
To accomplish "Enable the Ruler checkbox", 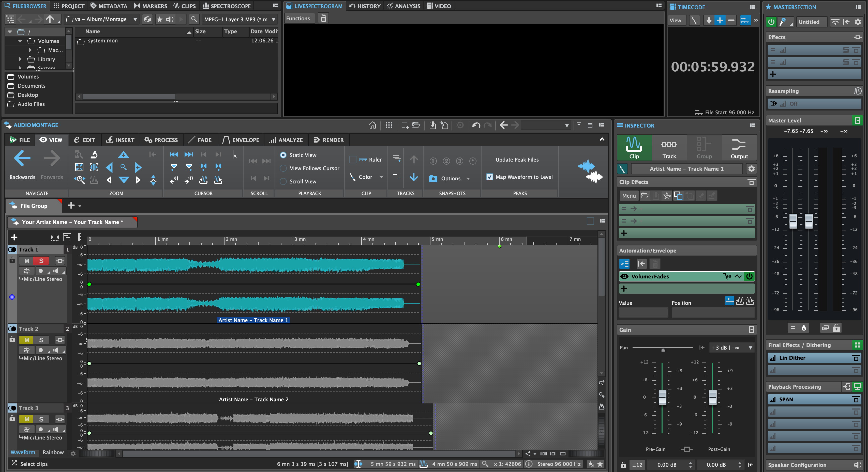I will tap(353, 160).
